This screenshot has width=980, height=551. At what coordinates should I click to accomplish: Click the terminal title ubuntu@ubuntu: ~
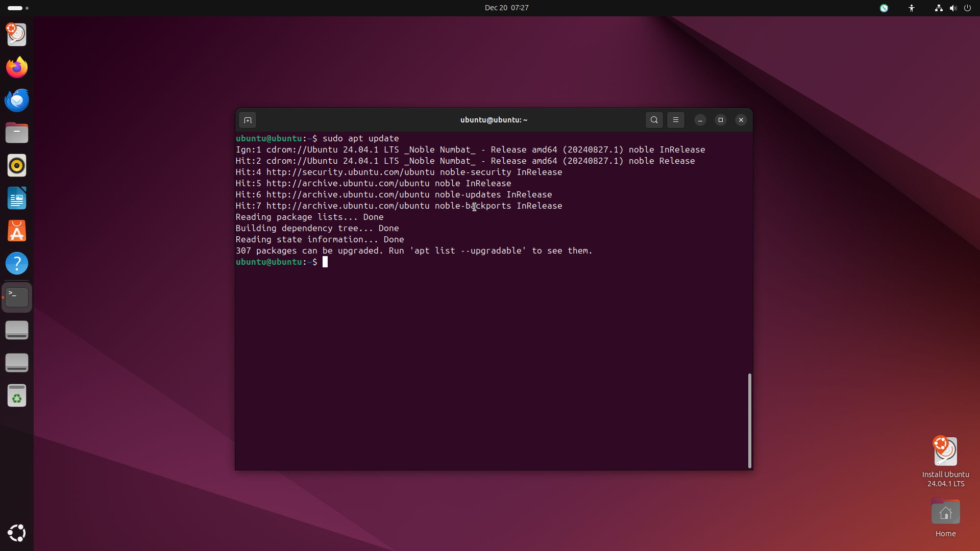click(x=494, y=120)
